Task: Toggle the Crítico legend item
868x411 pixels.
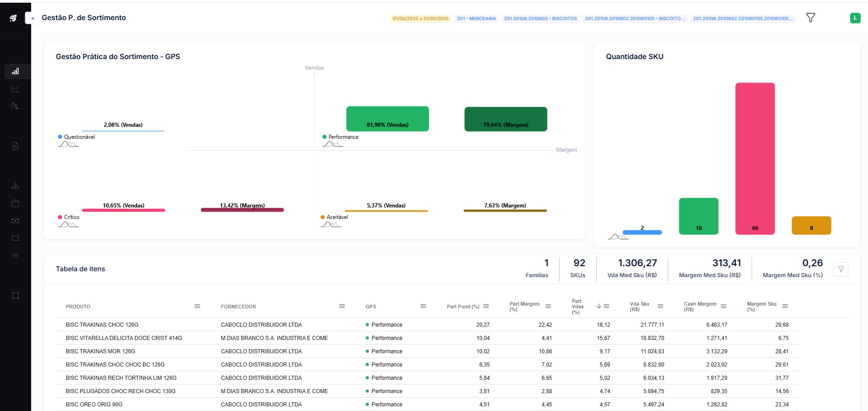Action: pos(71,217)
